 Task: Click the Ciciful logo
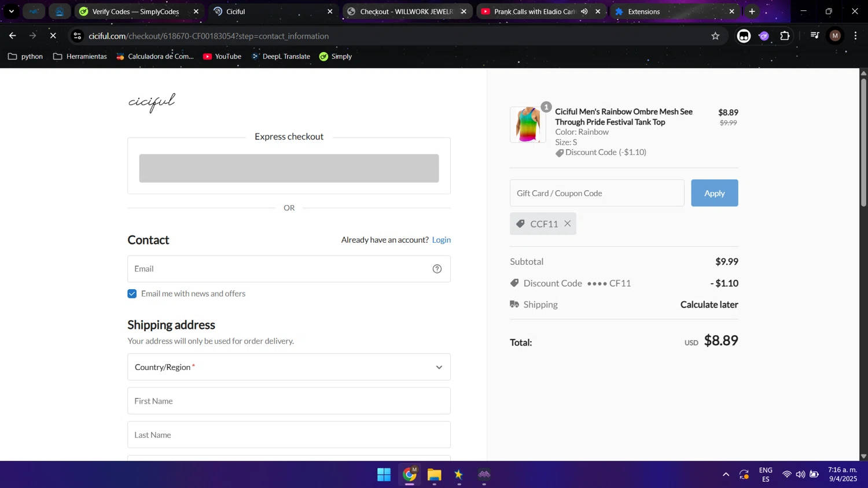[x=152, y=102]
